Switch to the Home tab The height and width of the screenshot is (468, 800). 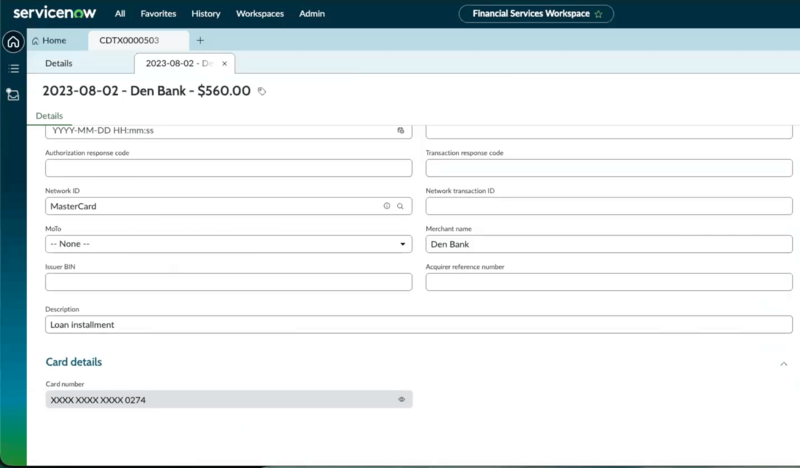click(49, 40)
